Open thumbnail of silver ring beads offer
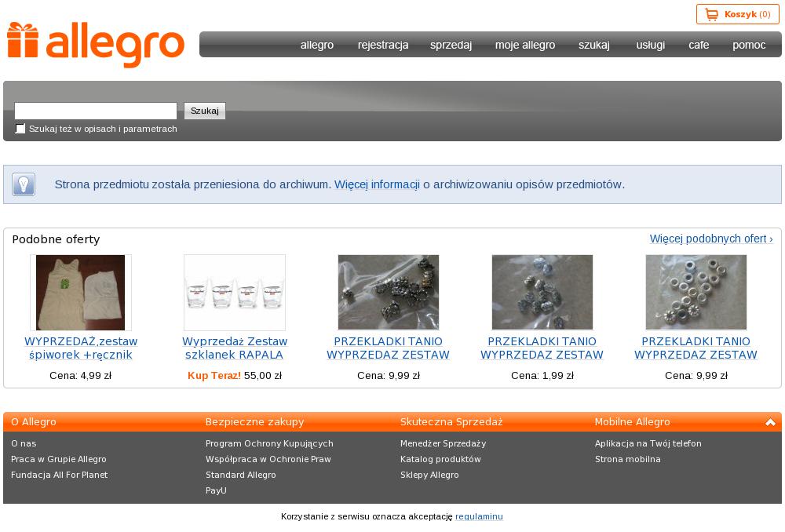This screenshot has width=785, height=532. [x=696, y=292]
